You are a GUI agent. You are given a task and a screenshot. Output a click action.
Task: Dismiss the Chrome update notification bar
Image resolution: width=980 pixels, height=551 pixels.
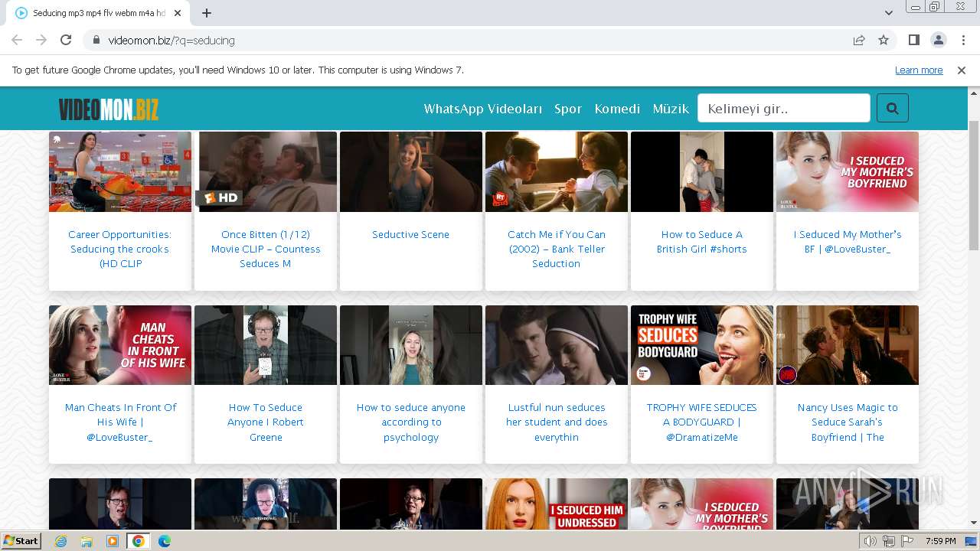[962, 70]
